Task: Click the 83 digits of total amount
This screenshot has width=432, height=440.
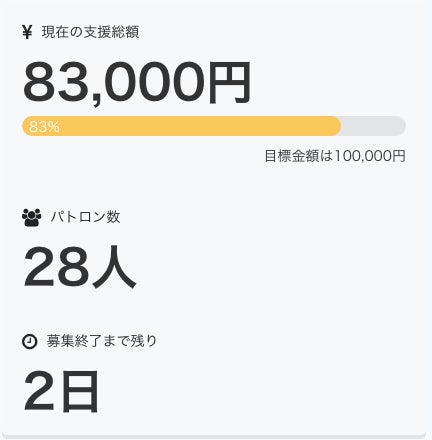Action: [57, 83]
